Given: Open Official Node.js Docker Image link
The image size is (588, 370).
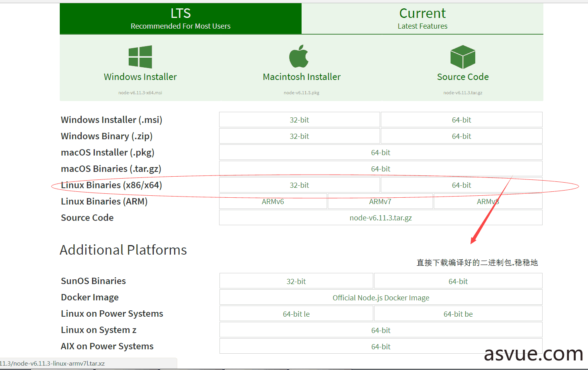Looking at the screenshot, I should pos(381,298).
